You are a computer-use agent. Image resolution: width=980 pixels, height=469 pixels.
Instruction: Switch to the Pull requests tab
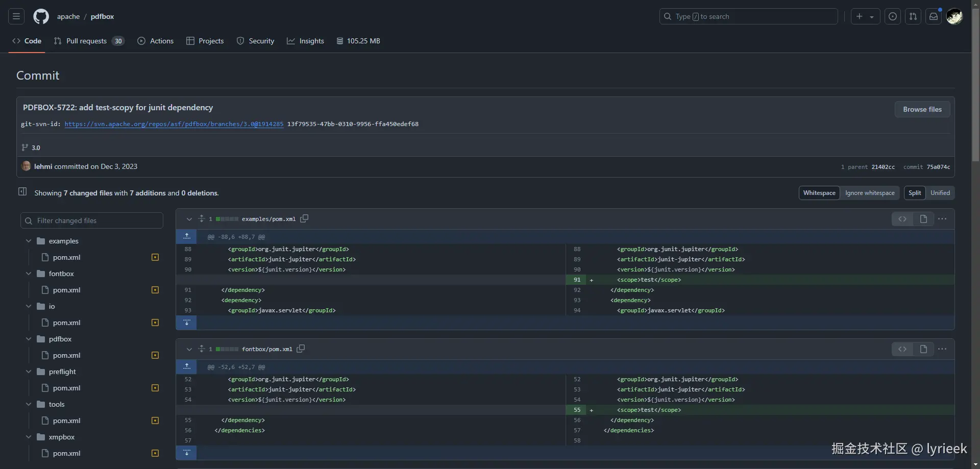click(89, 41)
